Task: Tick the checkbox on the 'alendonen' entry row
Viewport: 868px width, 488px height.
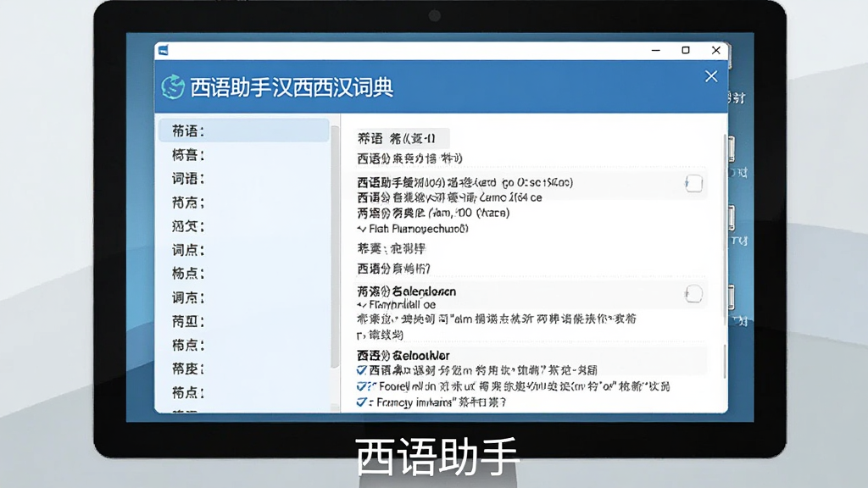Action: tap(693, 294)
